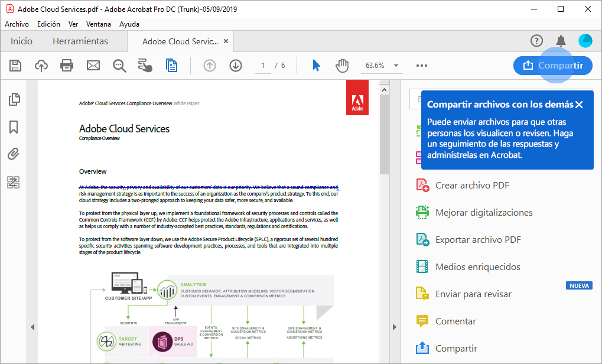The image size is (602, 364).
Task: Go to next page with down arrow
Action: click(235, 66)
